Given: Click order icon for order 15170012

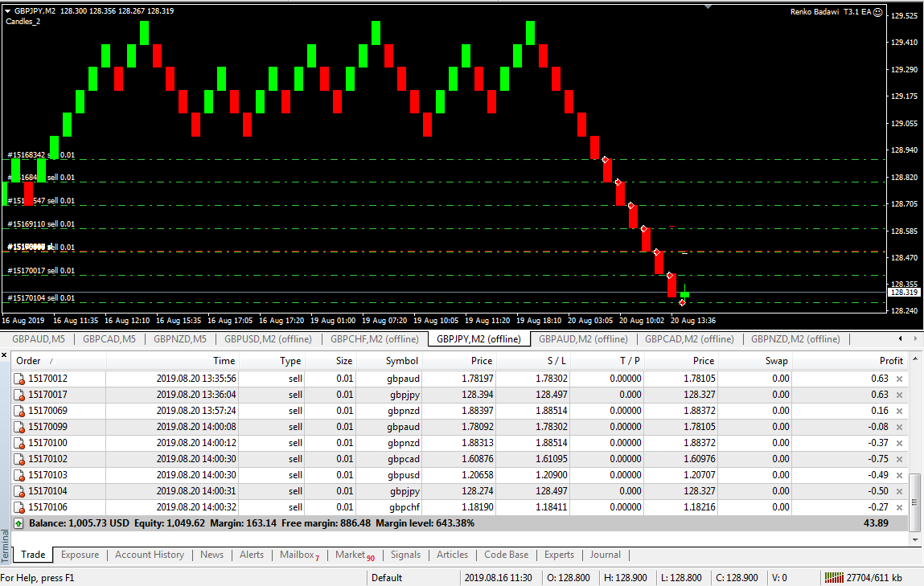Looking at the screenshot, I should point(20,379).
